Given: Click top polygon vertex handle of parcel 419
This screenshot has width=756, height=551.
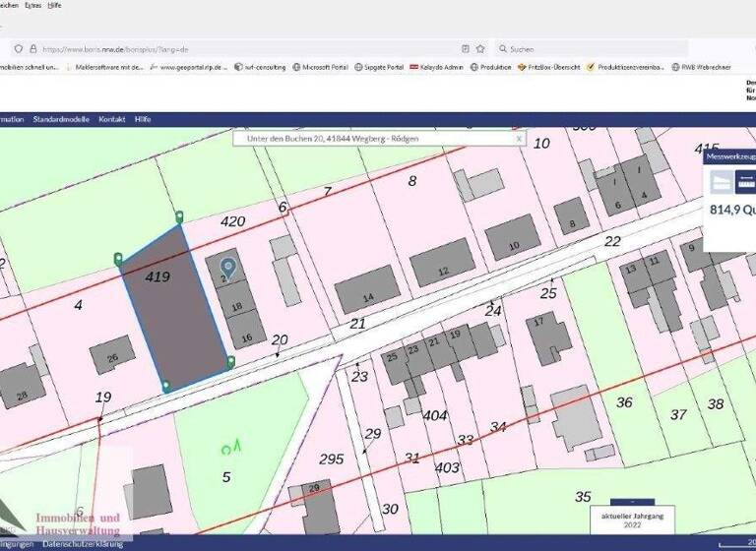Looking at the screenshot, I should click(178, 215).
